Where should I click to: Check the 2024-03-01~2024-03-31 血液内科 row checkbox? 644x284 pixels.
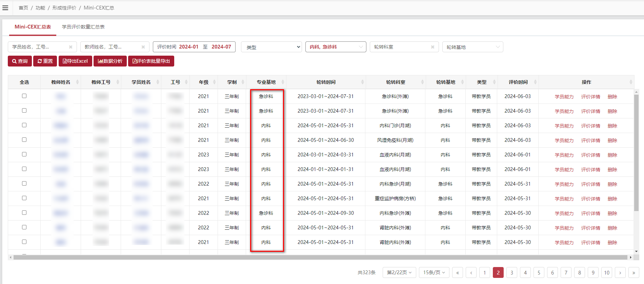pyautogui.click(x=24, y=154)
